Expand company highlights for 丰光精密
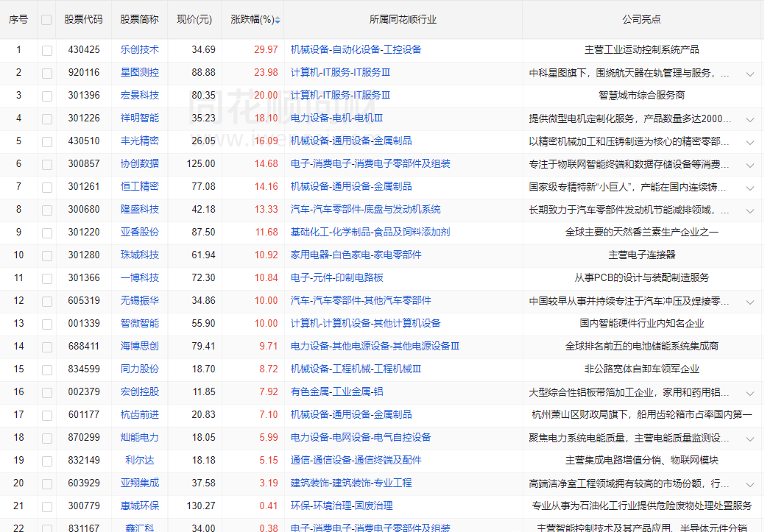Viewport: 773px width, 532px height. coord(750,142)
